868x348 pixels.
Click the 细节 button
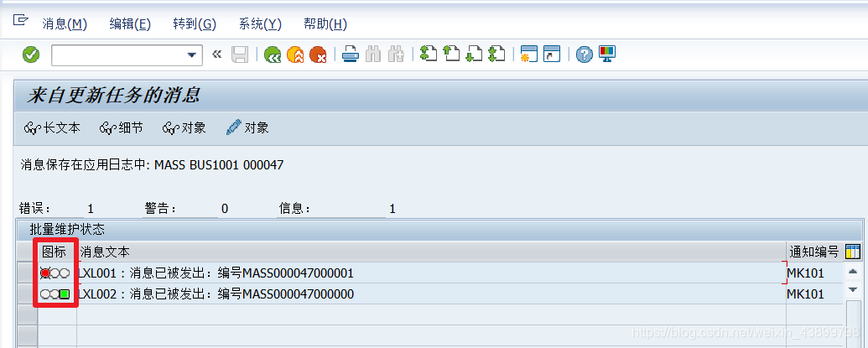tap(122, 127)
